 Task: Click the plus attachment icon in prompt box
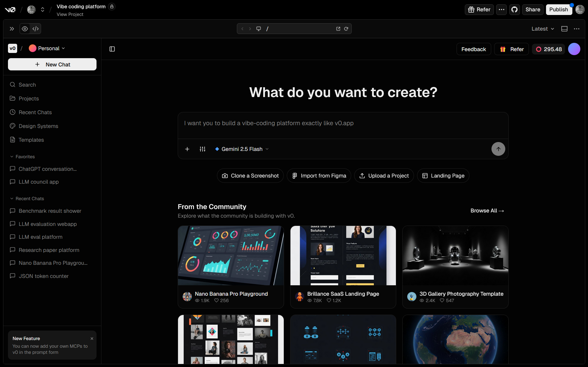[187, 149]
